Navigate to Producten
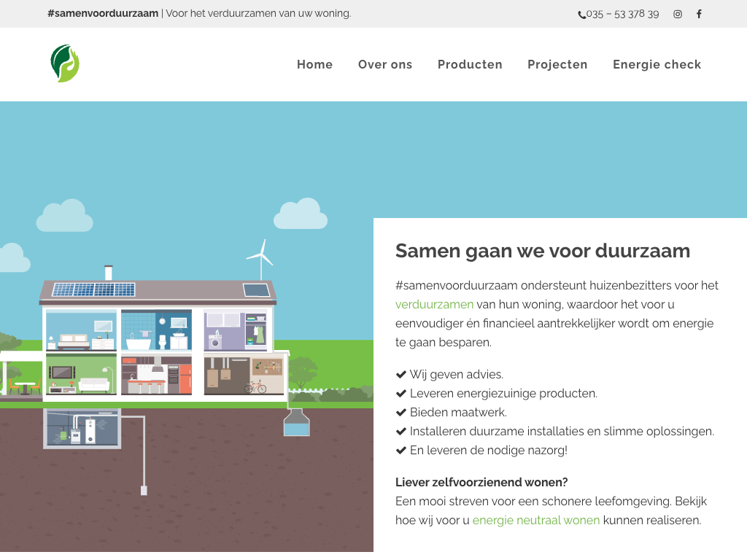The image size is (747, 560). 470,64
